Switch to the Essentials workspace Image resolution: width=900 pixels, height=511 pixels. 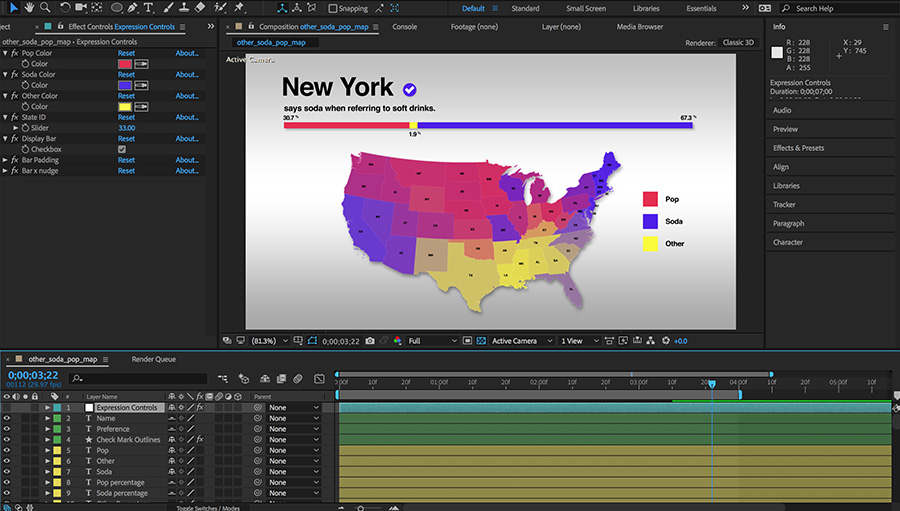701,9
